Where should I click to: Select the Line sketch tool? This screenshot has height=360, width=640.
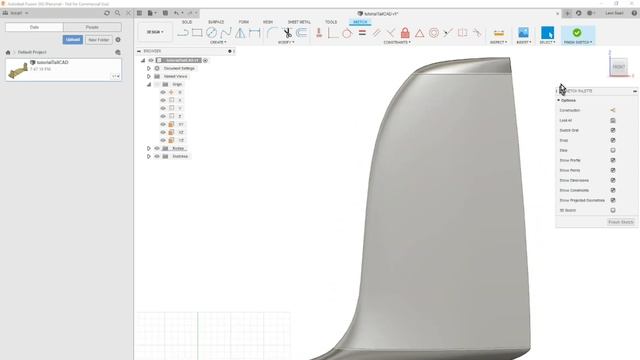(x=183, y=33)
